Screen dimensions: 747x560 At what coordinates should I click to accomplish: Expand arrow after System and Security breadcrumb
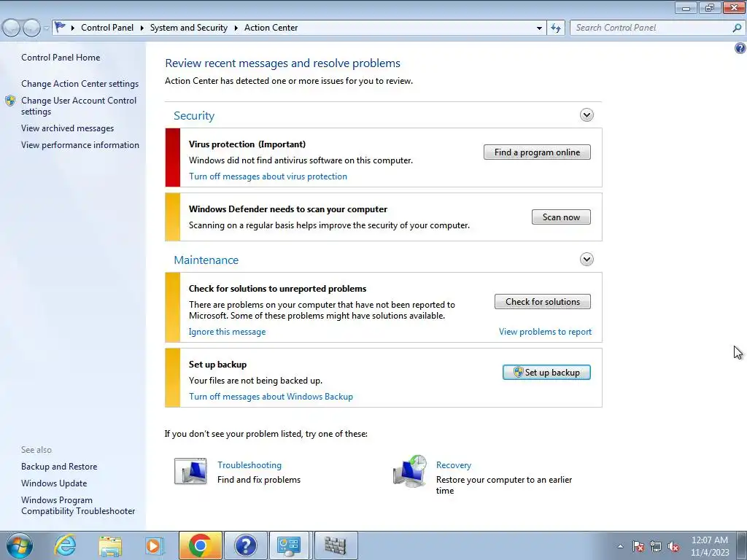pyautogui.click(x=236, y=28)
